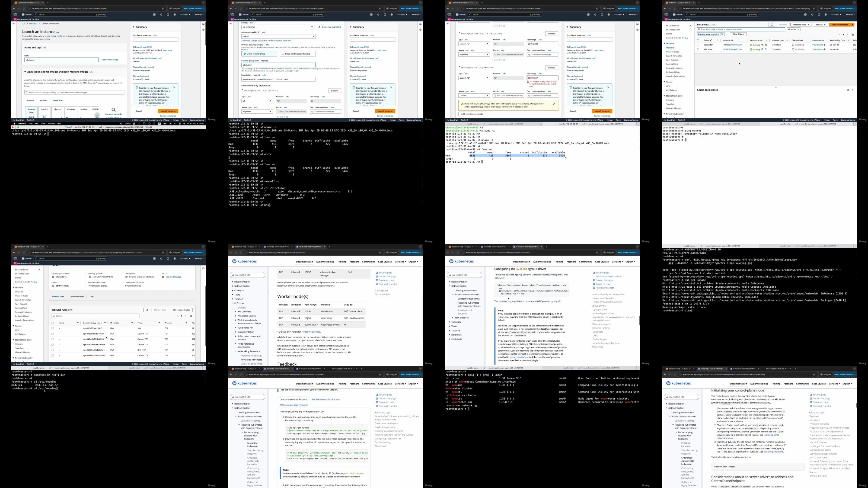Viewport: 868px width, 488px height.
Task: Refresh the Inbound rules (10) table
Action: [146, 310]
